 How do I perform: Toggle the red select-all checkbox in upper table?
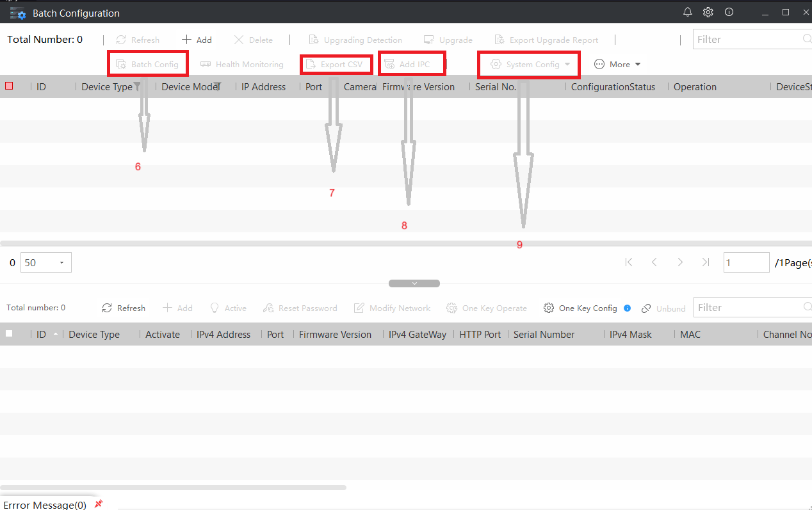(9, 86)
